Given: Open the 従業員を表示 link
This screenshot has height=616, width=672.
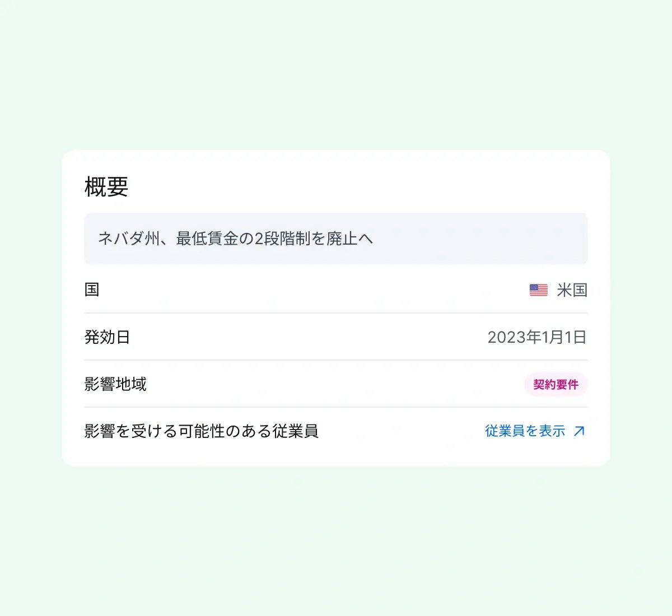Looking at the screenshot, I should point(525,431).
